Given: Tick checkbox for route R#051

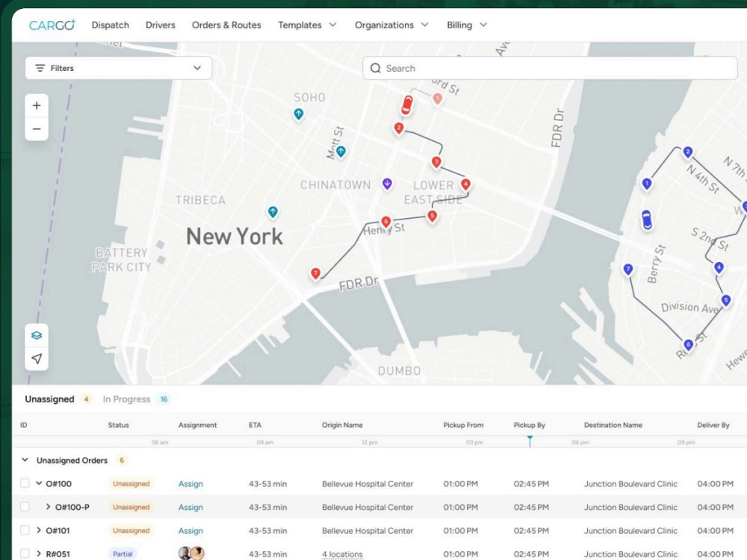Looking at the screenshot, I should (25, 553).
